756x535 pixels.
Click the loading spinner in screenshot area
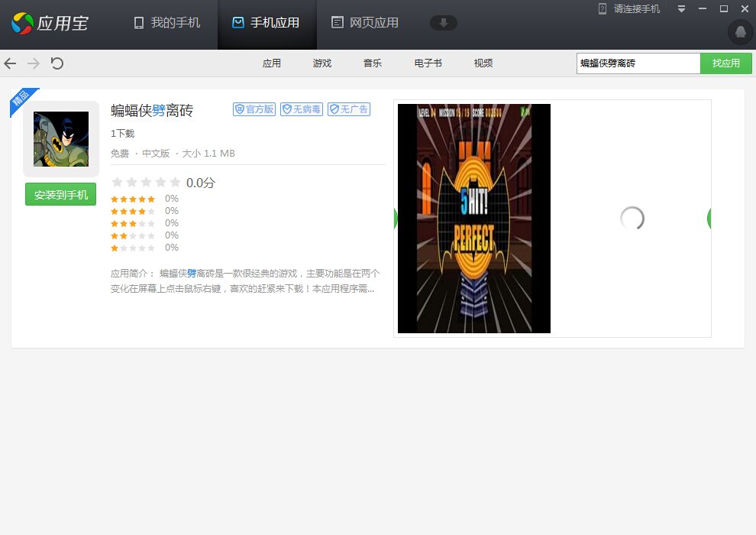[x=632, y=218]
